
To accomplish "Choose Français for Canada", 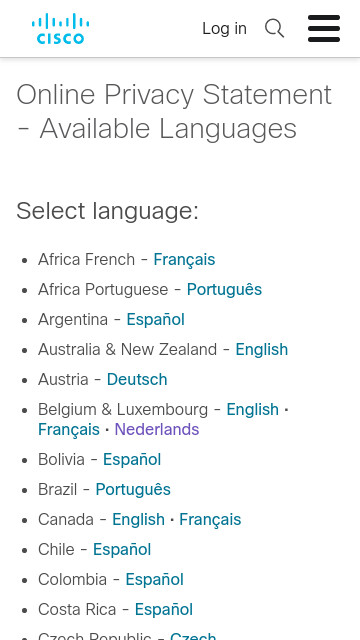I will (210, 520).
